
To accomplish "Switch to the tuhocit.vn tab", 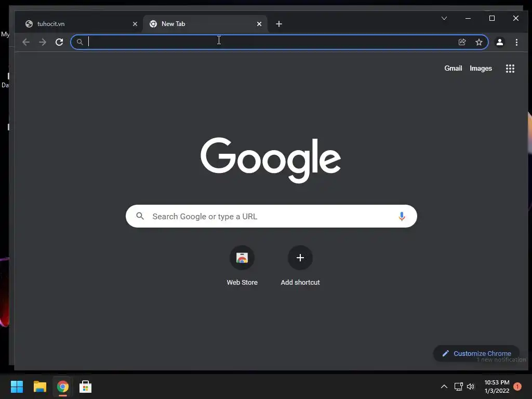I will coord(79,24).
